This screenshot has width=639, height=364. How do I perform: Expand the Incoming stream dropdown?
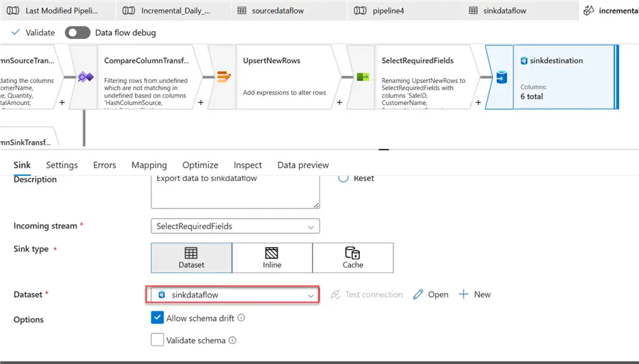click(310, 226)
